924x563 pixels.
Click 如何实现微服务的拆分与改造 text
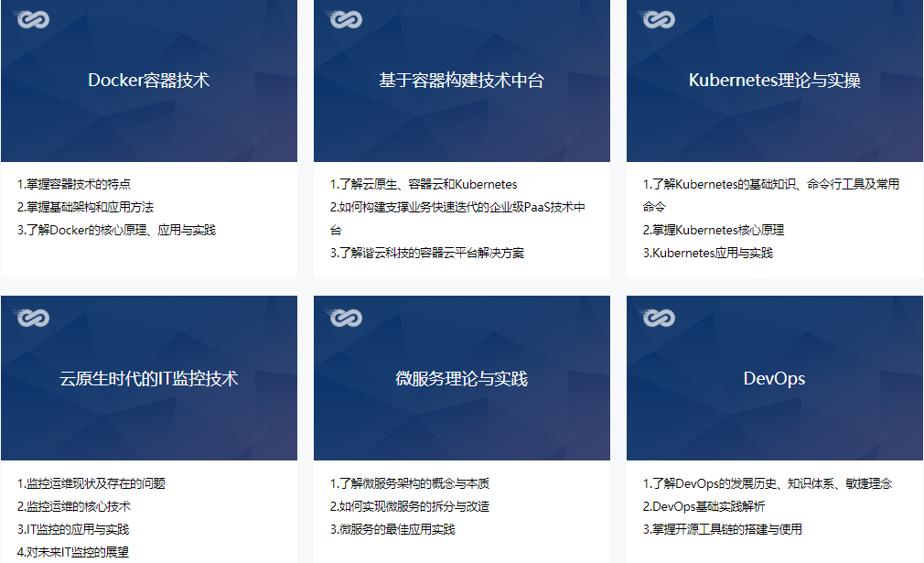click(x=410, y=506)
